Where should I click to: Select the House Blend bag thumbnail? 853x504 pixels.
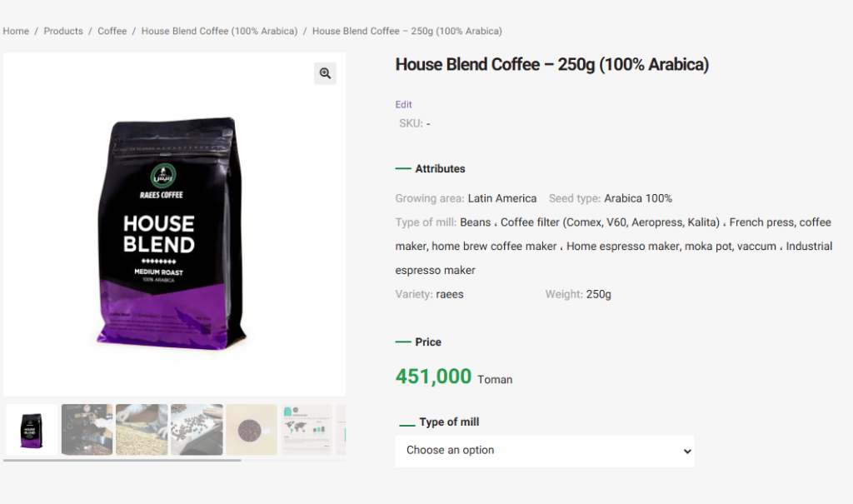click(x=32, y=429)
